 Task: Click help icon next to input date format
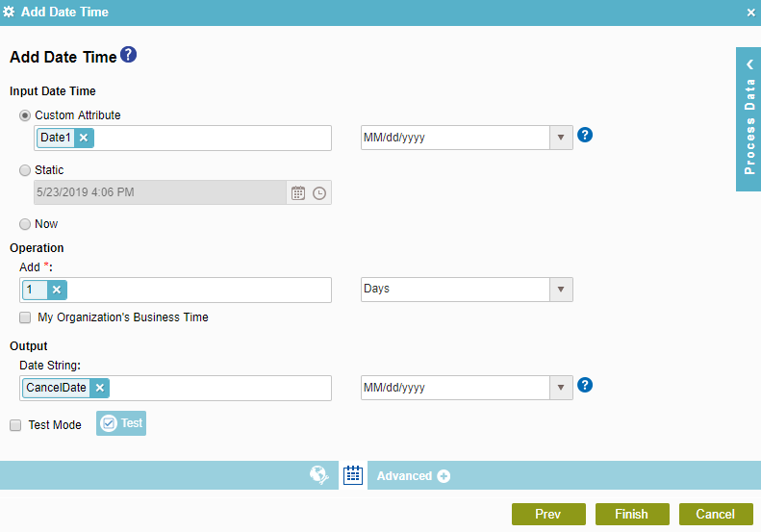[x=584, y=136]
